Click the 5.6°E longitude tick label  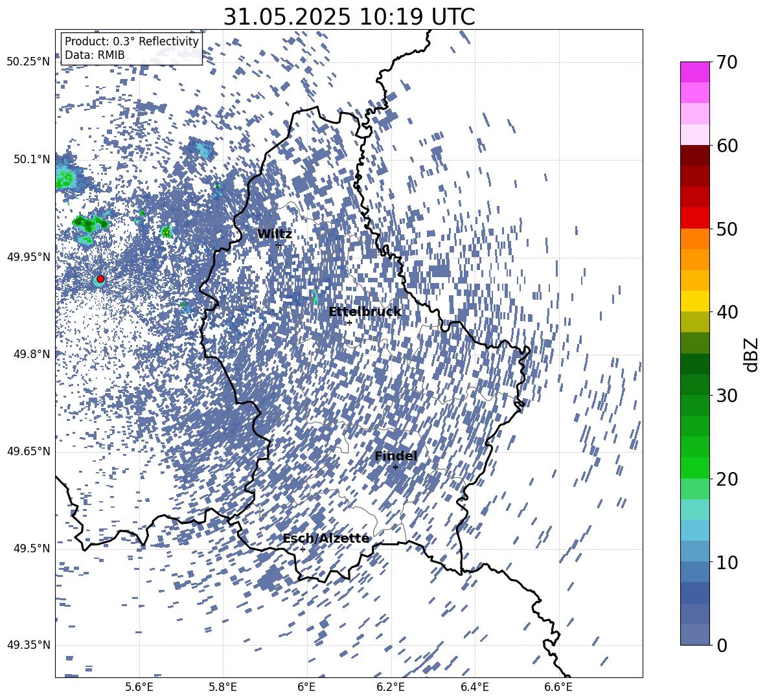coord(139,687)
